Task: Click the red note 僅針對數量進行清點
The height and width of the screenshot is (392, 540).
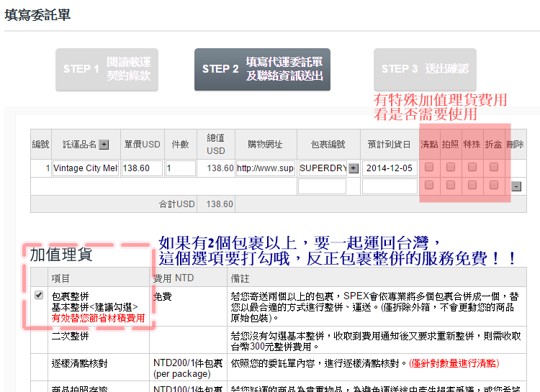Action: 454,363
